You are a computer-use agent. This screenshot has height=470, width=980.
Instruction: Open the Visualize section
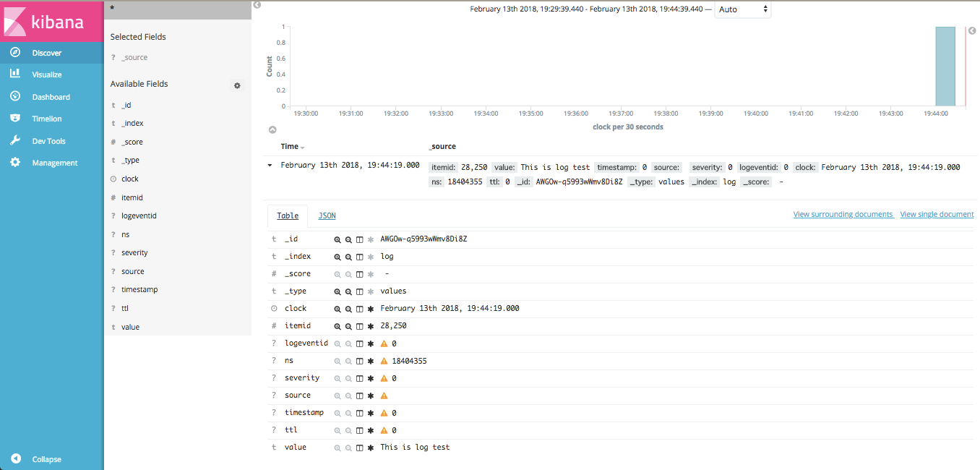point(48,74)
